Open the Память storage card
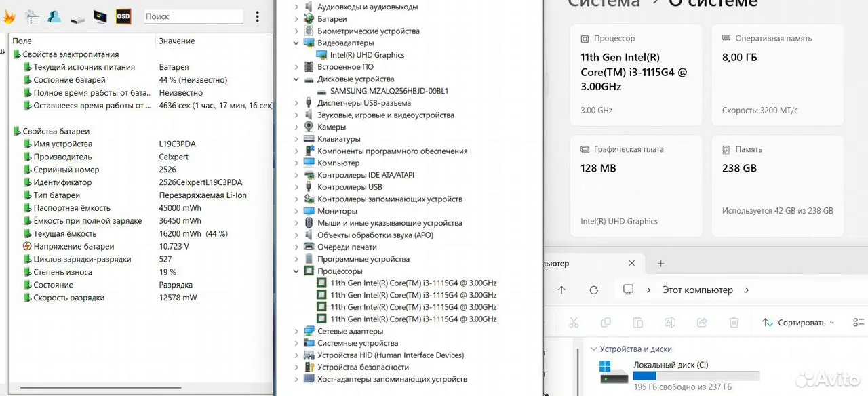This screenshot has height=396, width=868. [778, 186]
